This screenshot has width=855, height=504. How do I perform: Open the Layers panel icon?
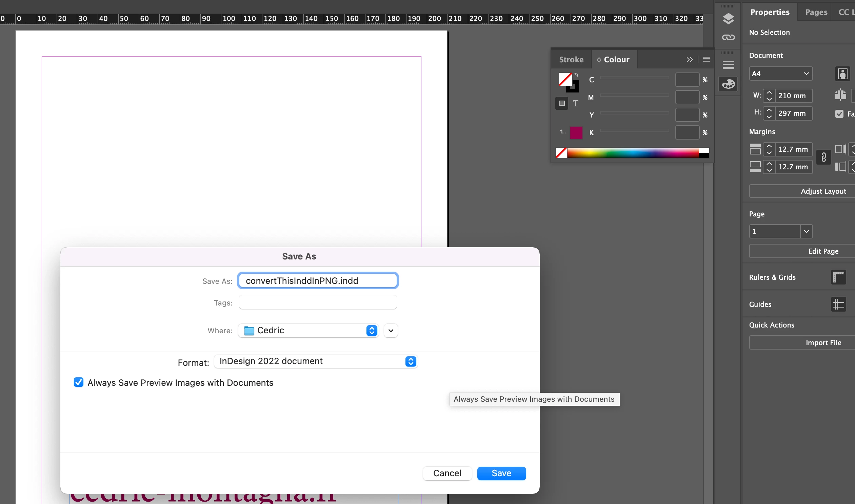[x=728, y=18]
